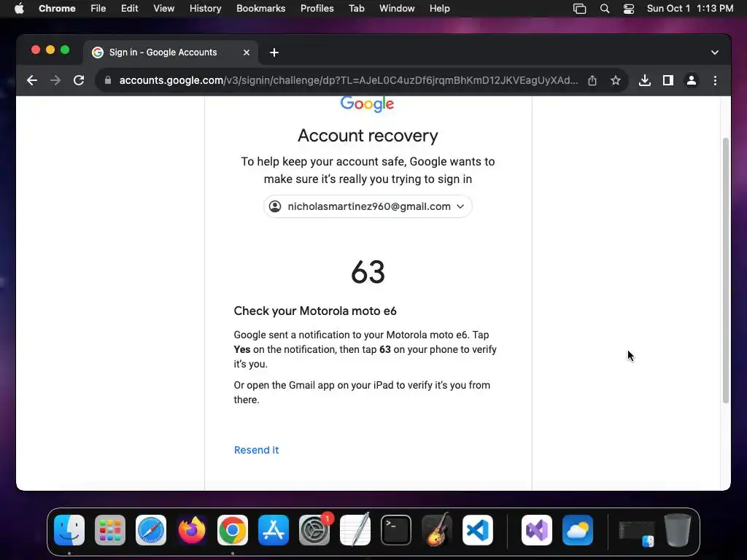Click Chrome icon in the Dock
Image resolution: width=747 pixels, height=560 pixels.
[233, 530]
